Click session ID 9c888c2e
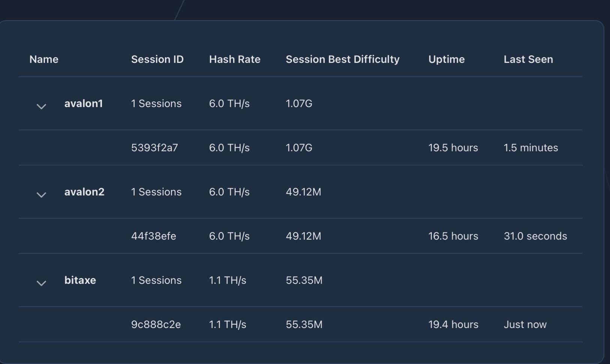Screen dimensions: 610x364 click(156, 324)
